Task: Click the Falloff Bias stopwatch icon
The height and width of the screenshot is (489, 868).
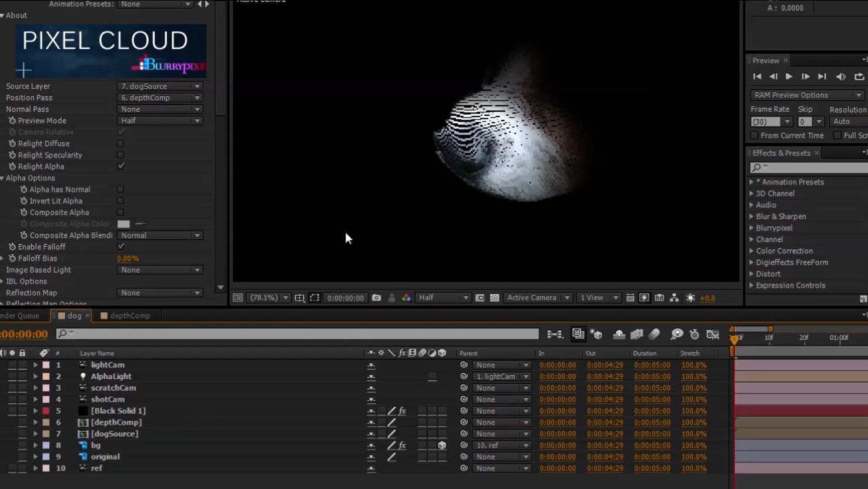Action: click(12, 259)
